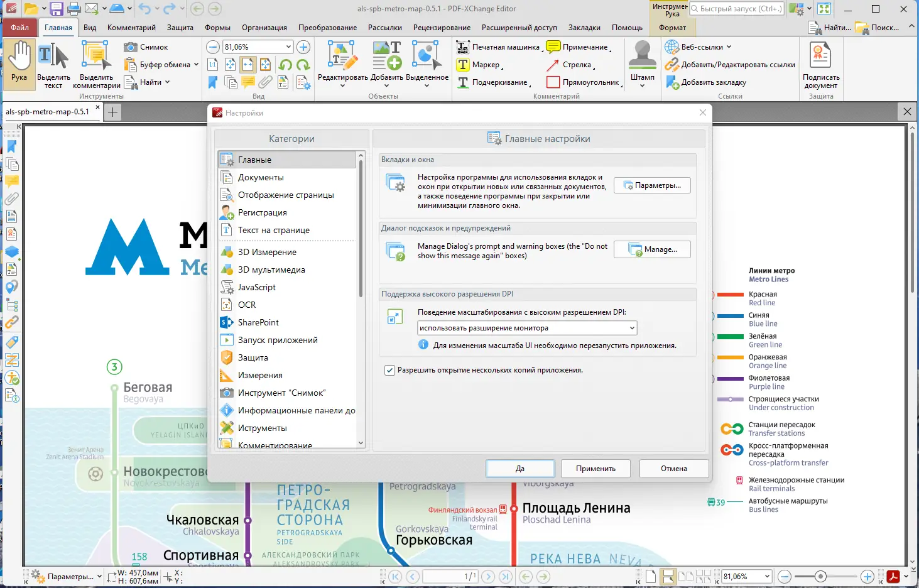Open a new document tab with plus button

tap(112, 112)
